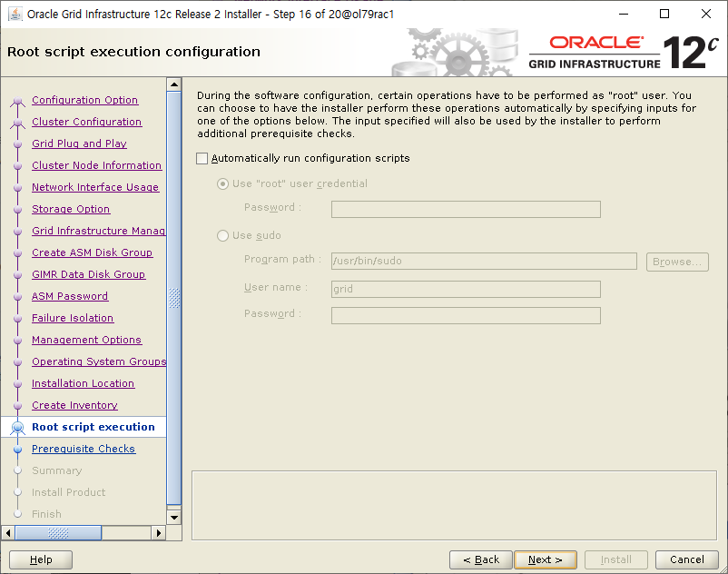Select the Use sudo radio button
This screenshot has height=574, width=728.
pos(223,235)
